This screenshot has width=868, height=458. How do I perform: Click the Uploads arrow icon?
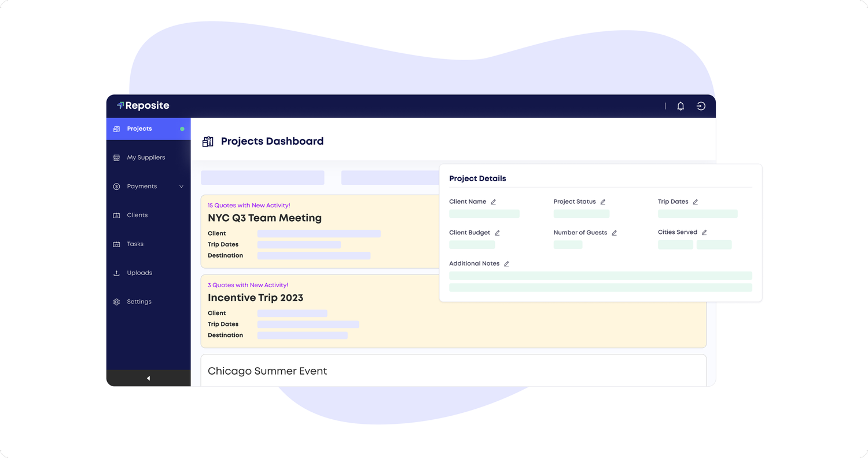pyautogui.click(x=117, y=273)
